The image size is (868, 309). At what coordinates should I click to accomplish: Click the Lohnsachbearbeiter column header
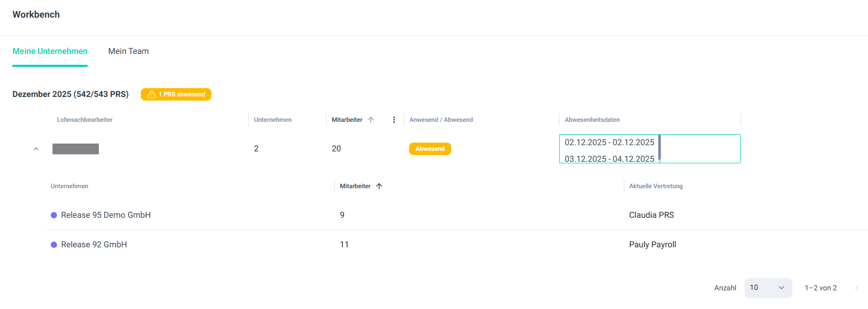(85, 120)
